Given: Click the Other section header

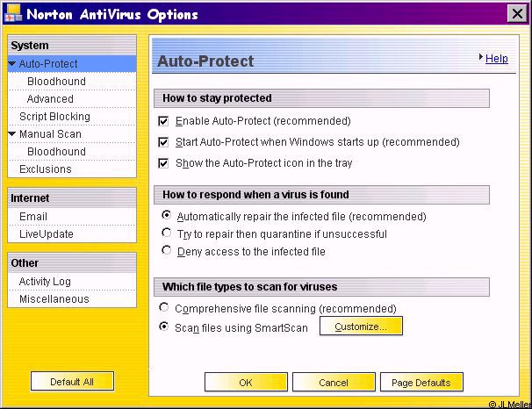Looking at the screenshot, I should pos(72,263).
